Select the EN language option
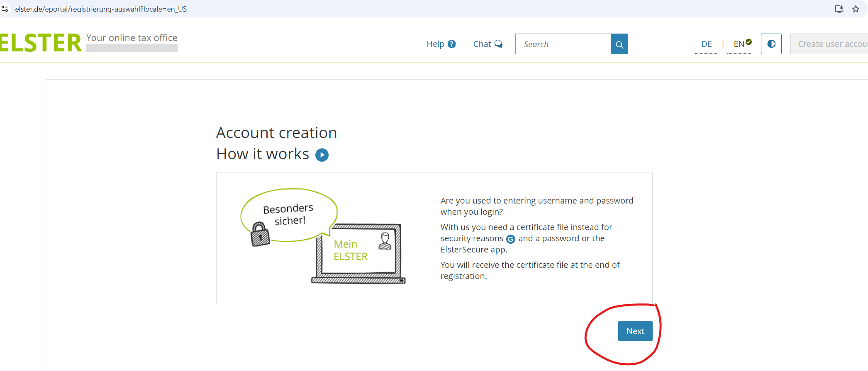868x371 pixels. pos(739,44)
